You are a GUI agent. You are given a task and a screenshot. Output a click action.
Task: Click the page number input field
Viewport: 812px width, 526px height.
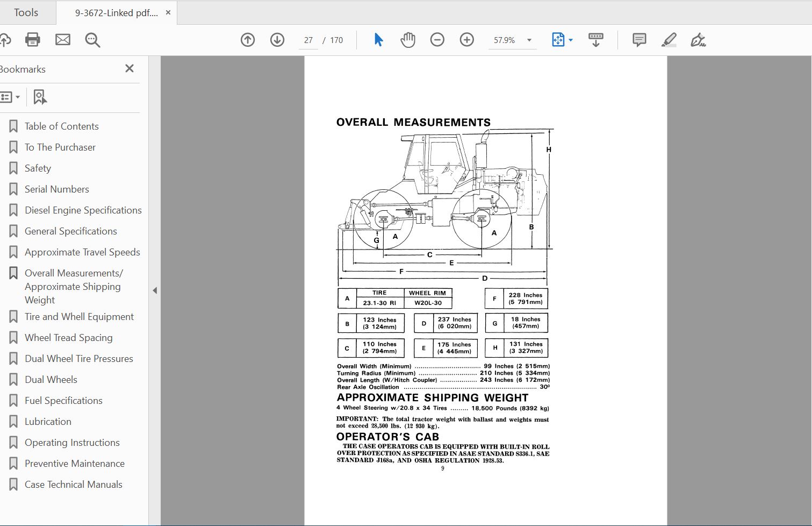[x=308, y=40]
